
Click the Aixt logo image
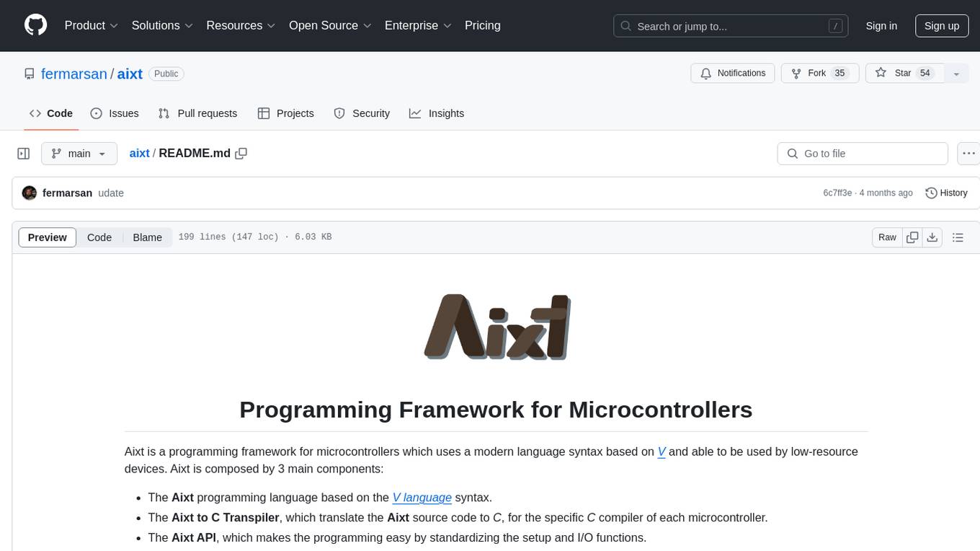496,327
